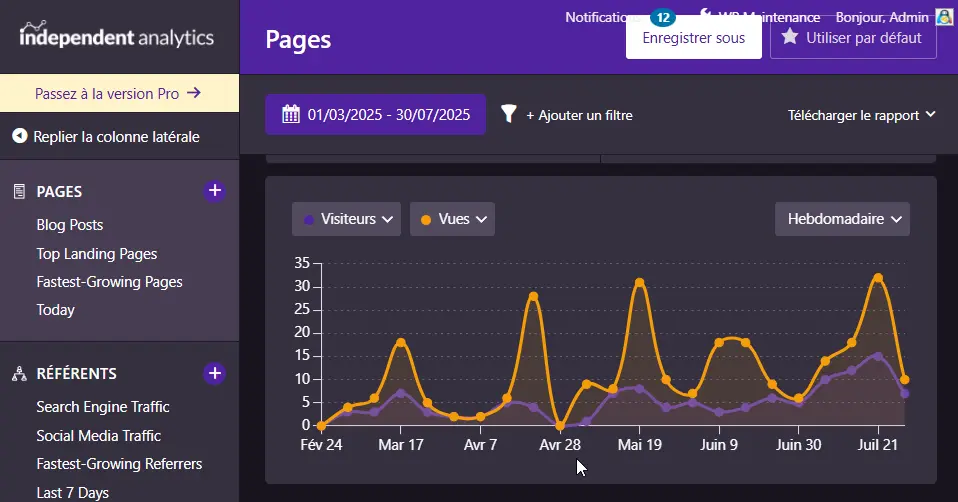This screenshot has height=502, width=958.
Task: Click the Independent Analytics logo
Action: click(117, 35)
